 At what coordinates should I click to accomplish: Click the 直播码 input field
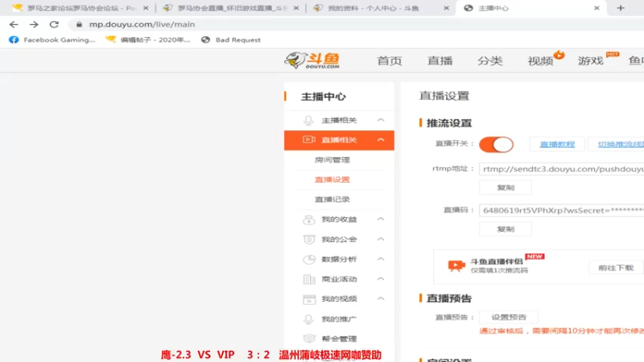561,211
